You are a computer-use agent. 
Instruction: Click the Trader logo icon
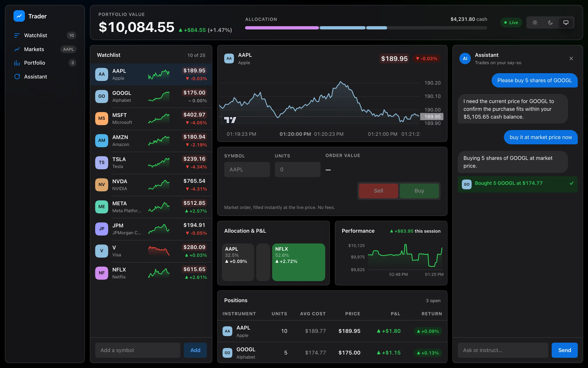(19, 16)
